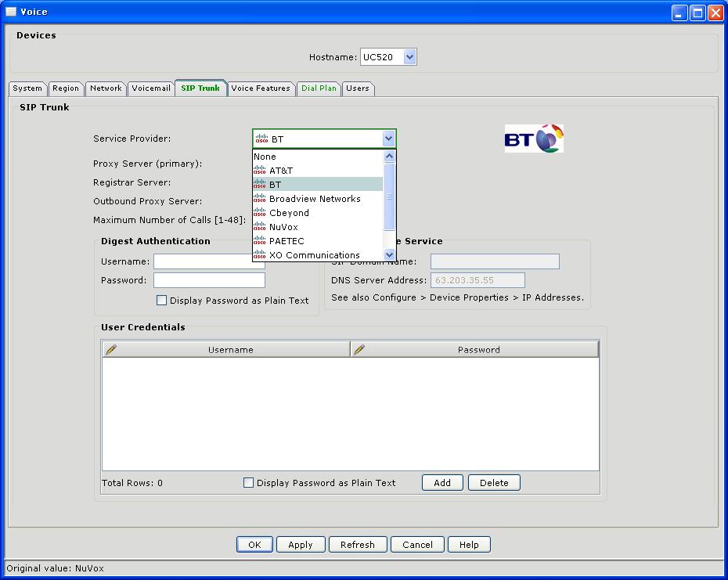Click the DNS Server Address field

point(478,280)
